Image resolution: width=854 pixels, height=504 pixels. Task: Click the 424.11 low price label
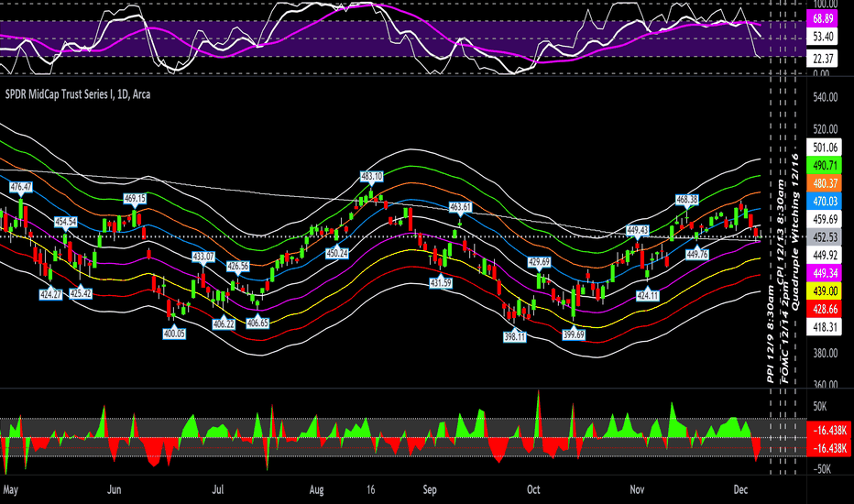click(648, 296)
